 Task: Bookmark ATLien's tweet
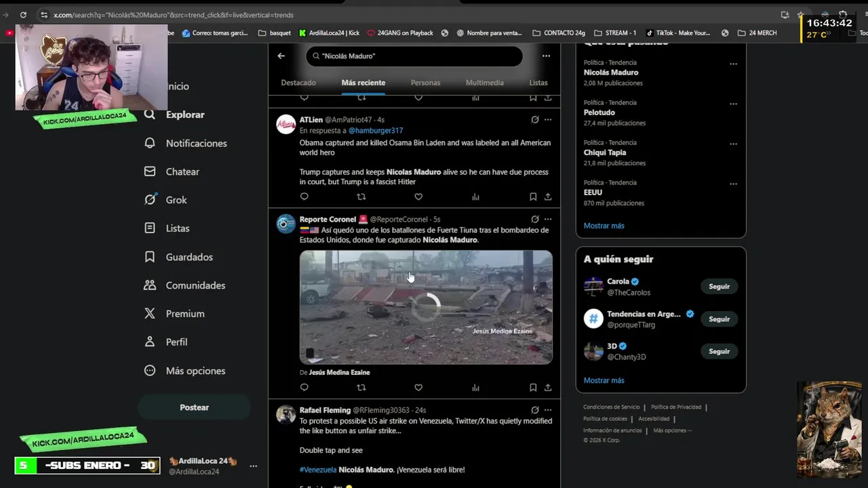(533, 197)
